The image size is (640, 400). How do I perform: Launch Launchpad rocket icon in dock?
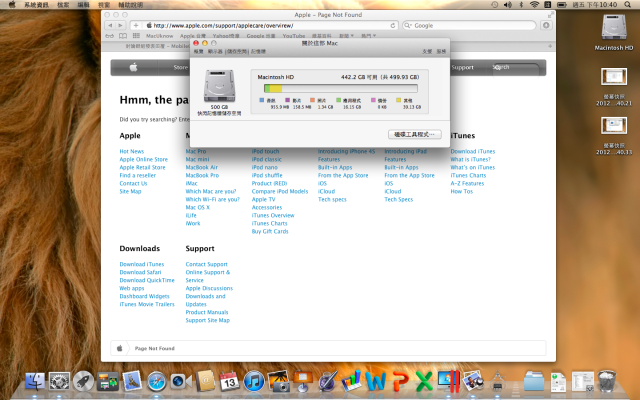83,382
